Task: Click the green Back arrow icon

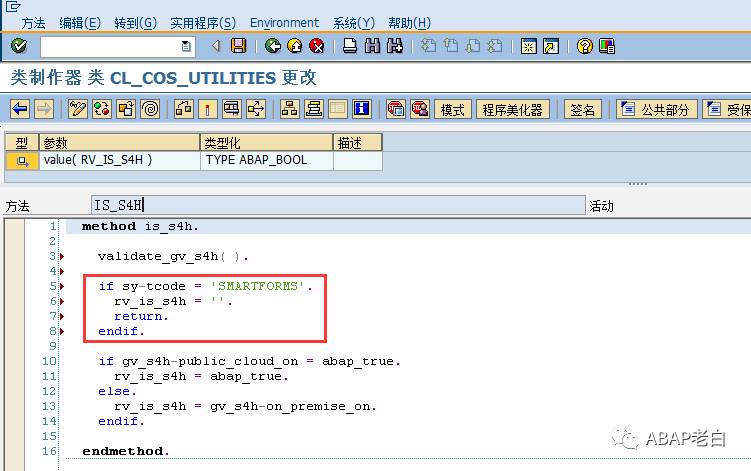Action: 273,46
